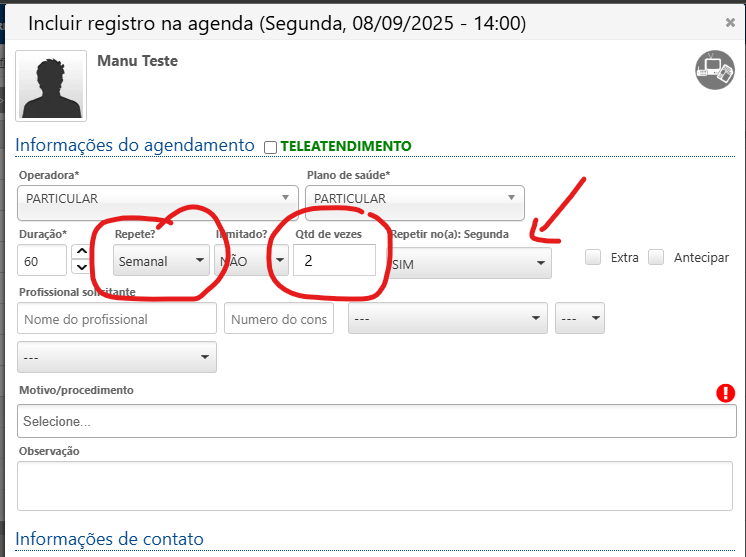Click the Extra label text
746x557 pixels.
click(x=625, y=258)
